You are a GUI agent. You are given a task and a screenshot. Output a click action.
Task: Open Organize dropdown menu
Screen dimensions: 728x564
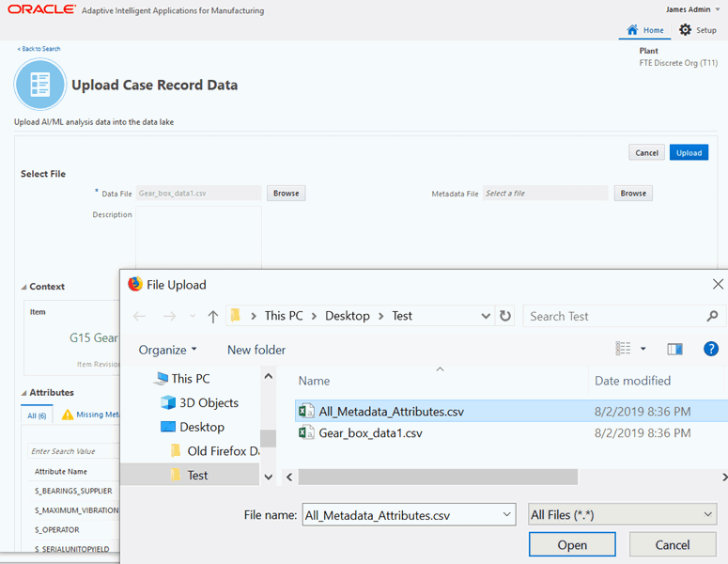[167, 350]
